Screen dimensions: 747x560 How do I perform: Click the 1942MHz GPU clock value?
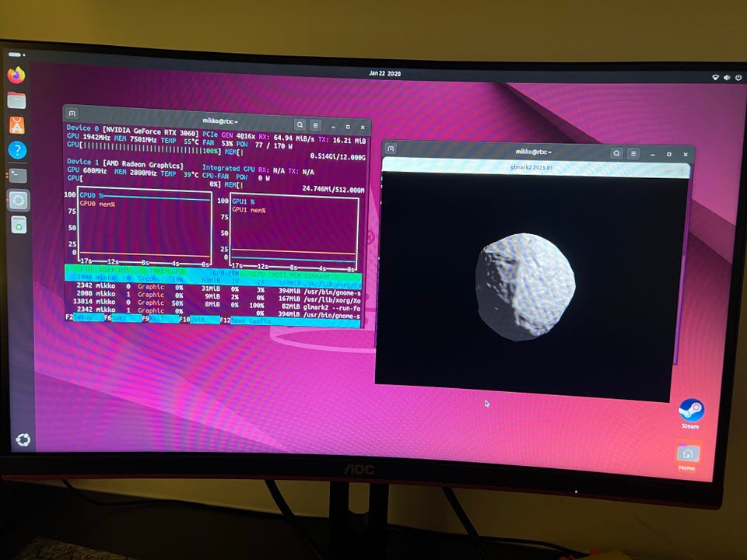point(96,137)
